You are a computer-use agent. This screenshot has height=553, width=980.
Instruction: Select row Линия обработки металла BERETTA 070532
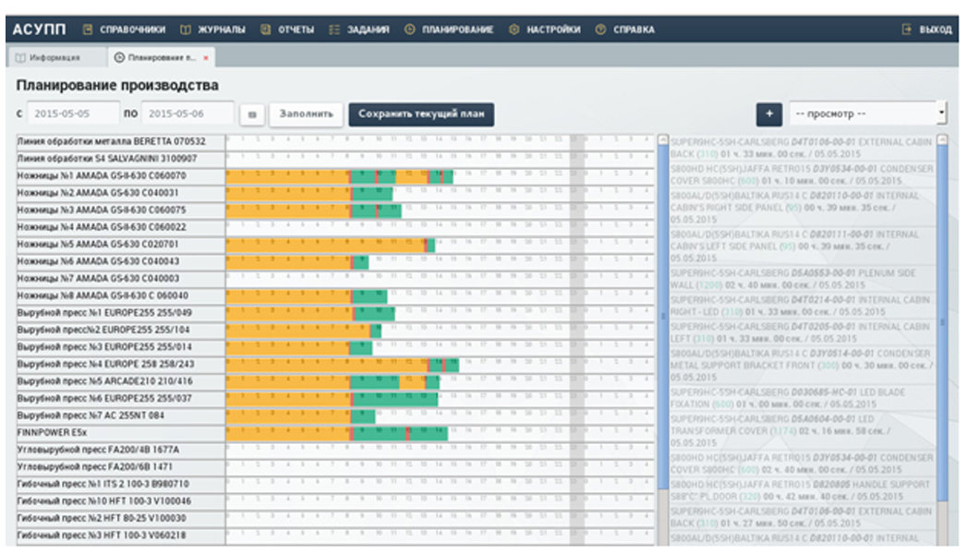click(x=120, y=142)
